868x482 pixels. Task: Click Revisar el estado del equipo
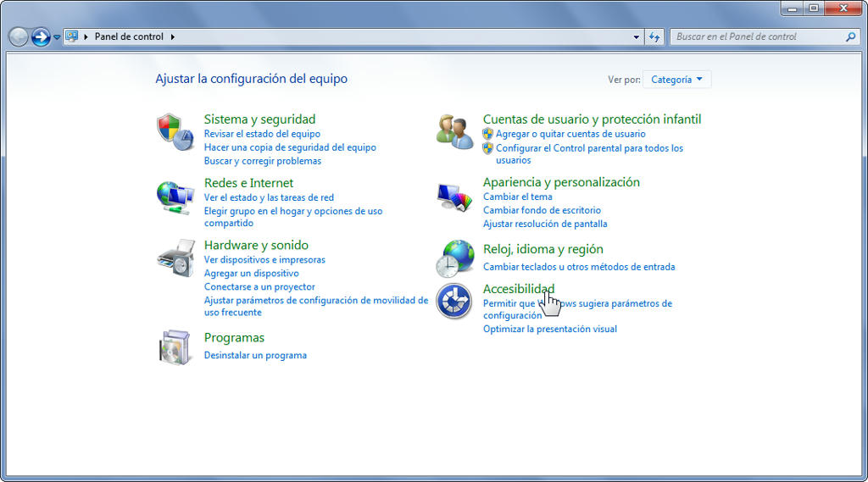coord(262,134)
